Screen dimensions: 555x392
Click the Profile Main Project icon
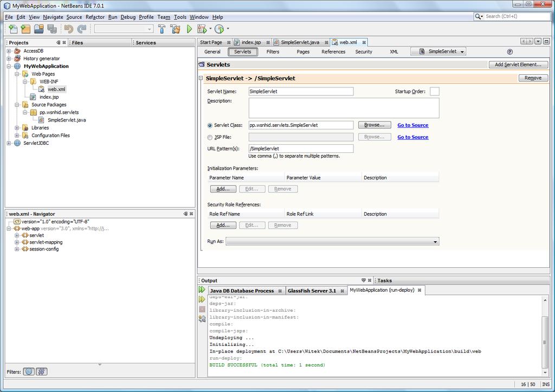pyautogui.click(x=219, y=29)
